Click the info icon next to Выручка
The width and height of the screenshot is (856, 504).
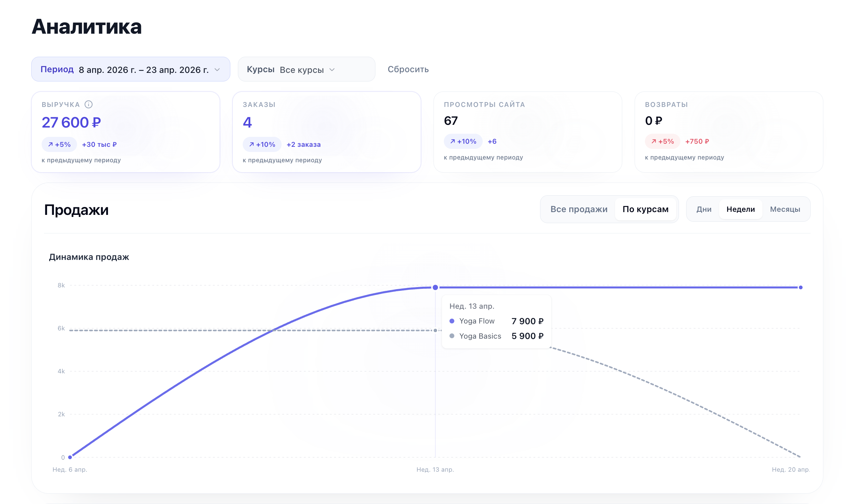coord(88,105)
